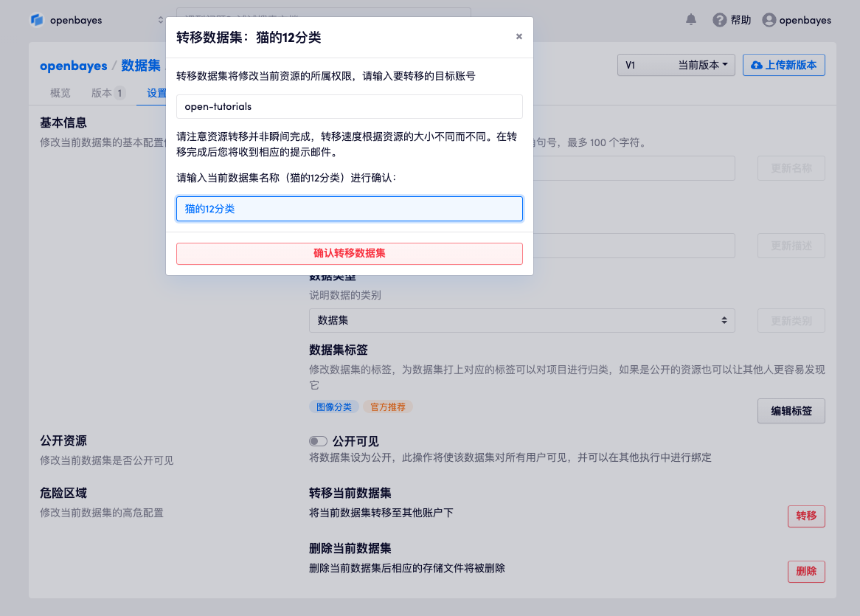
Task: Open the 数据集 data type dropdown
Action: (x=521, y=320)
